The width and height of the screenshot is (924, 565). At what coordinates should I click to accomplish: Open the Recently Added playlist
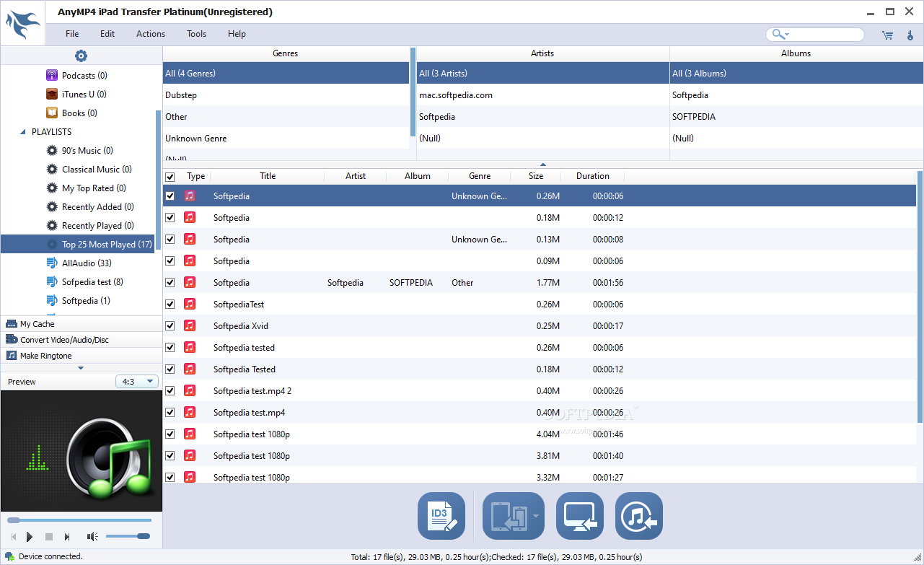(x=98, y=206)
